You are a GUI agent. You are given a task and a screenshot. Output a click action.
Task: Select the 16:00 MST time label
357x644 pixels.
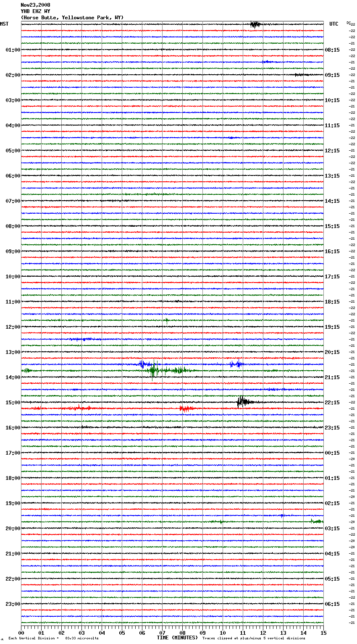click(x=13, y=428)
